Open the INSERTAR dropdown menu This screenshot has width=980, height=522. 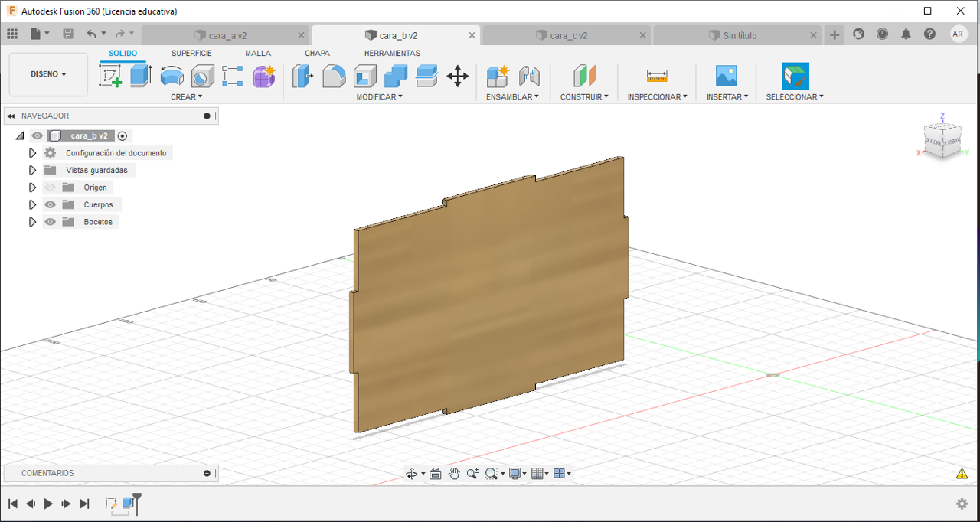click(727, 97)
